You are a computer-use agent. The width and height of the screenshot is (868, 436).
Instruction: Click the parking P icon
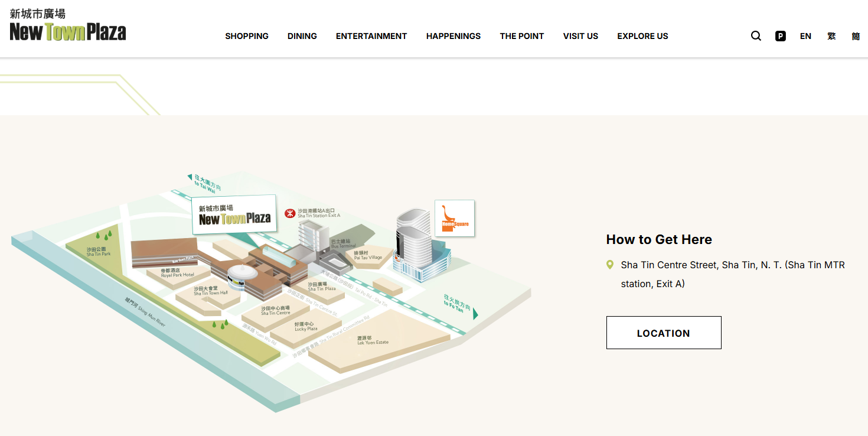point(781,36)
